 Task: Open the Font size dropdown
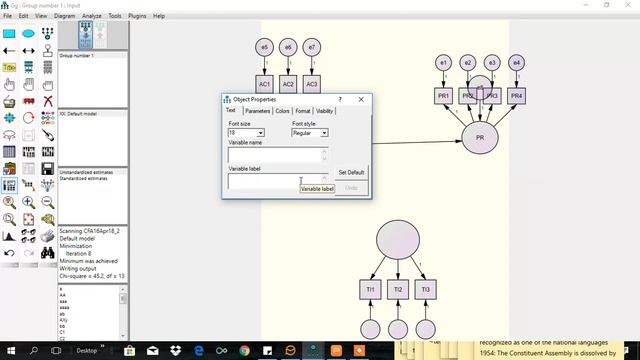point(260,133)
